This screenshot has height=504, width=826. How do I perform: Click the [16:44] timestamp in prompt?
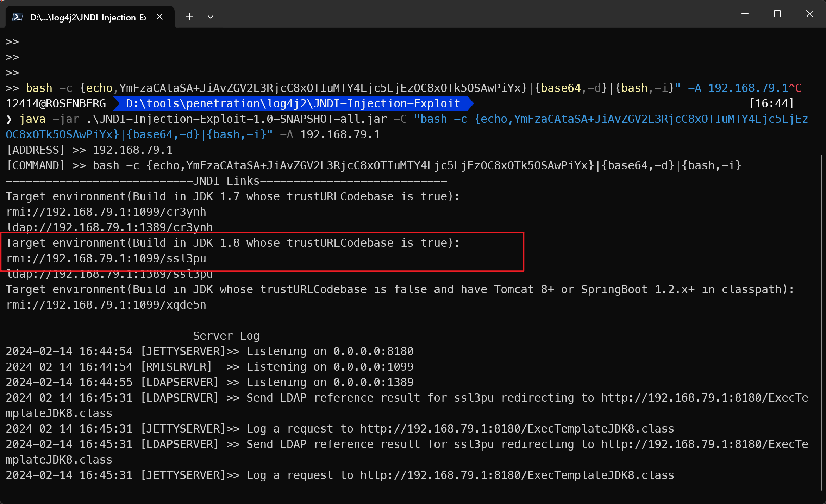[771, 103]
